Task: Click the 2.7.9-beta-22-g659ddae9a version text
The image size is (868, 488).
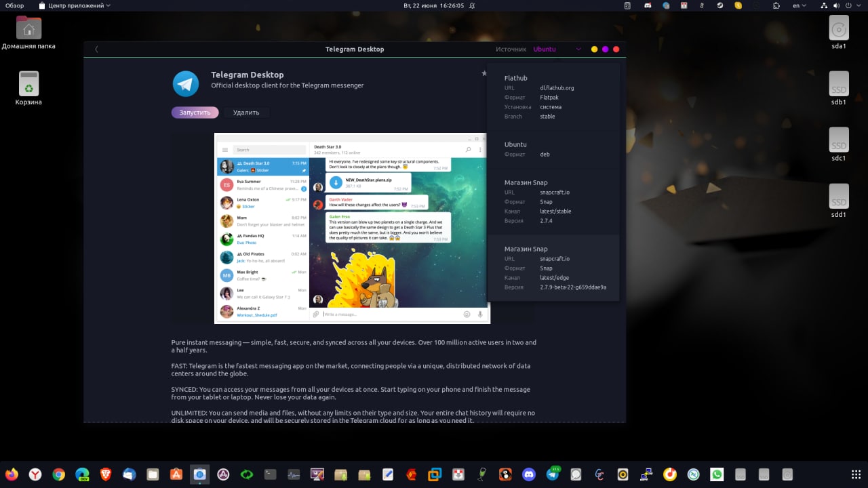Action: pyautogui.click(x=573, y=287)
